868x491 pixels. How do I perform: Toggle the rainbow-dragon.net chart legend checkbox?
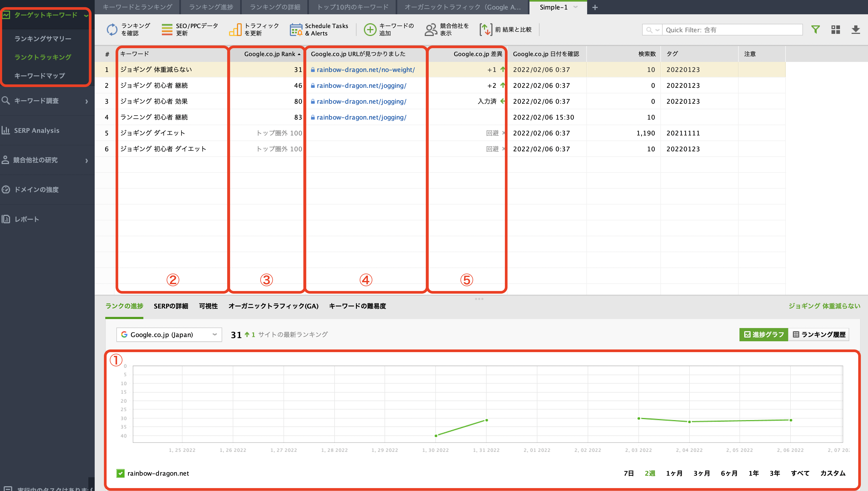point(120,473)
